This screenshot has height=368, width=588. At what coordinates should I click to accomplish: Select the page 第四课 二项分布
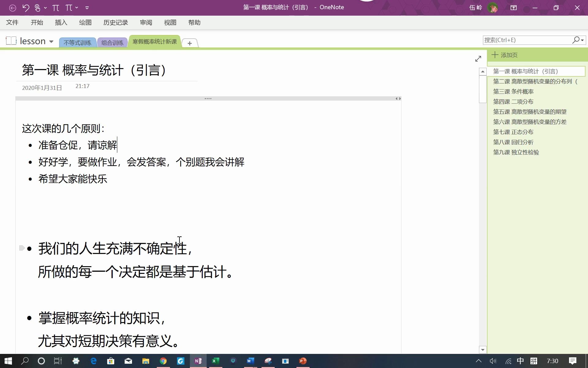tap(513, 102)
